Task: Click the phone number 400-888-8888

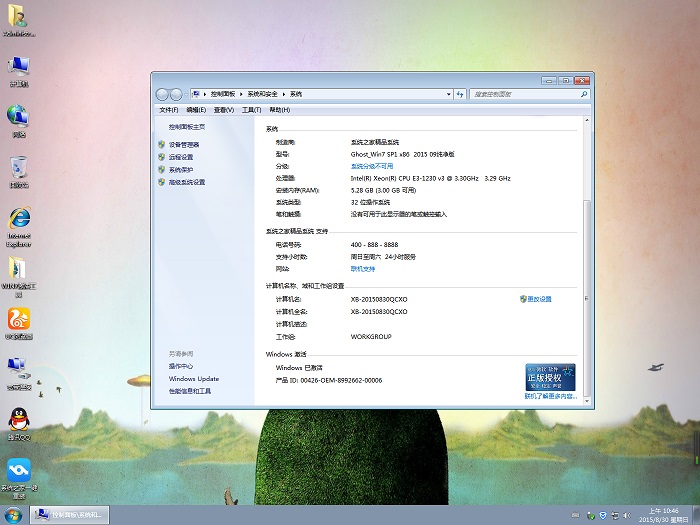Action: click(x=374, y=245)
